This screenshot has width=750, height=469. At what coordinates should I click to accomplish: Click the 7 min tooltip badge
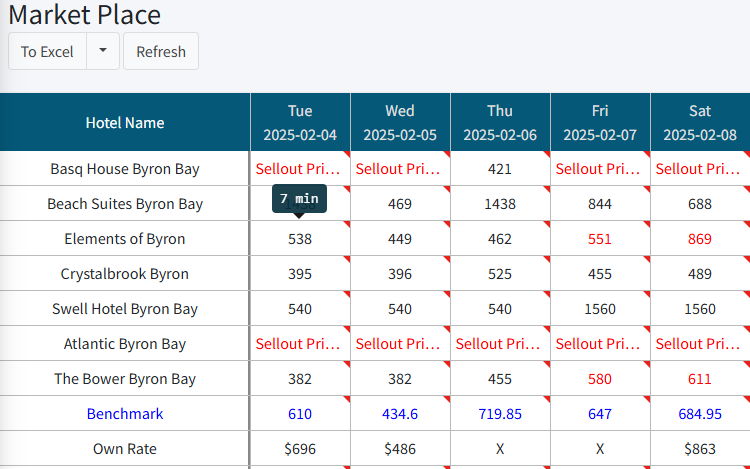coord(300,198)
